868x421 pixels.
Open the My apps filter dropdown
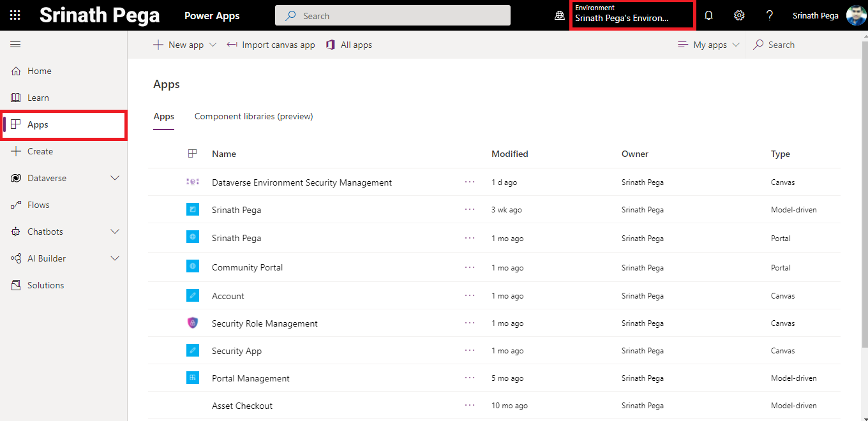709,45
